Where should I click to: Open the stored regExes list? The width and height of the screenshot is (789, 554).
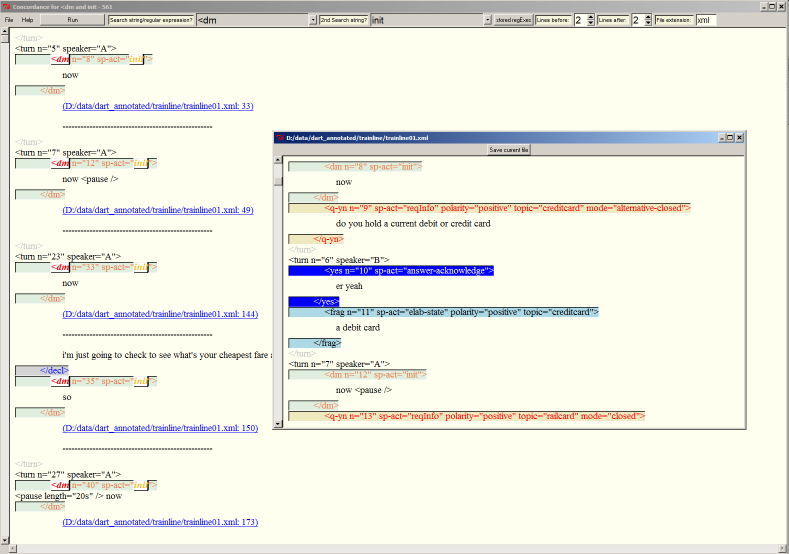pos(514,20)
